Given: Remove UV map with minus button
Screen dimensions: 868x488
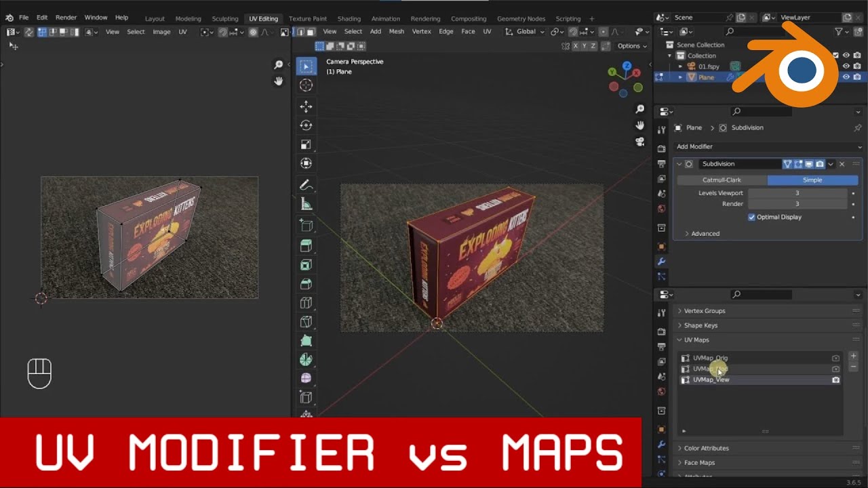Looking at the screenshot, I should coord(853,367).
